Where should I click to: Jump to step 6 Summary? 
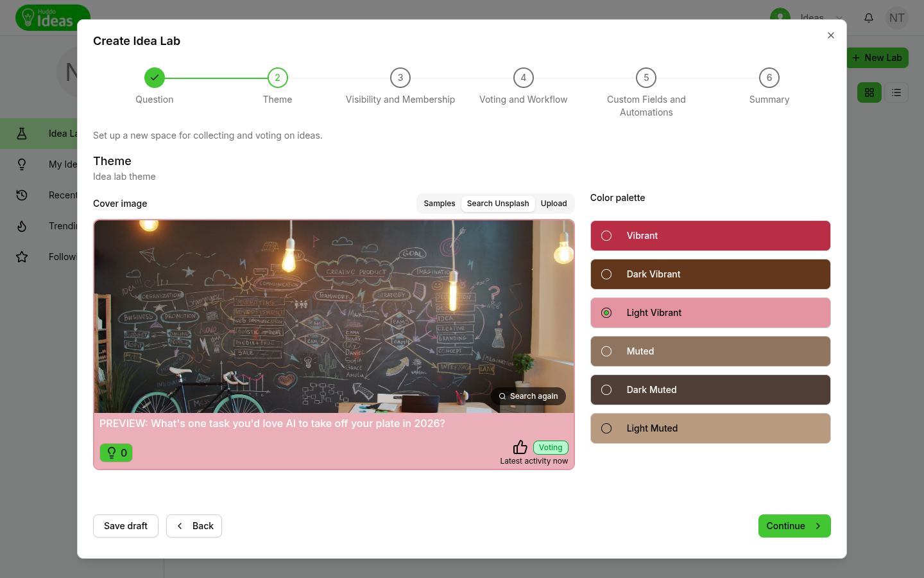[769, 78]
